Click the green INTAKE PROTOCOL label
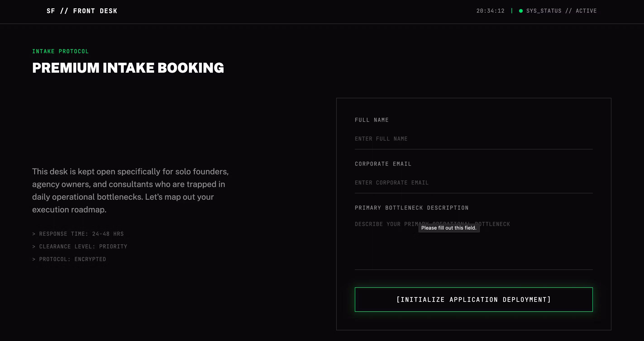This screenshot has width=644, height=341. click(x=60, y=51)
